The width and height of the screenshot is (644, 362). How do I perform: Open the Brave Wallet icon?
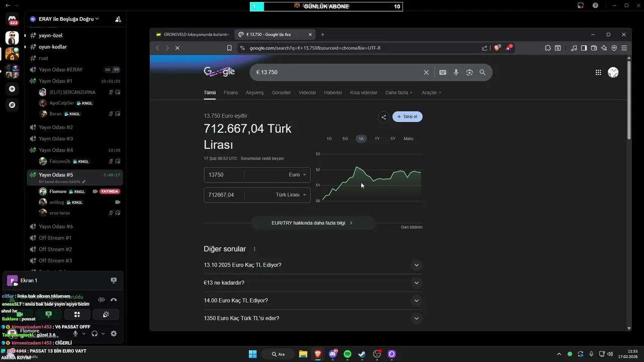coord(594,48)
